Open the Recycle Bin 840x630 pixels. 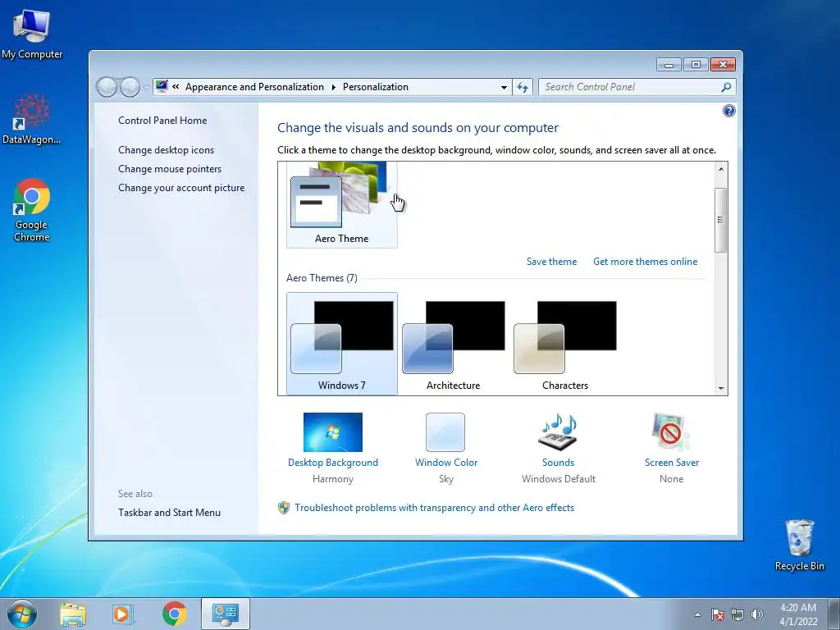coord(799,545)
